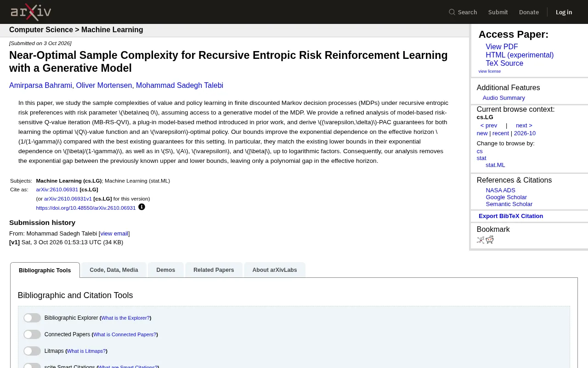Click the Log in button
Screen dimensions: 588x368
click(564, 12)
